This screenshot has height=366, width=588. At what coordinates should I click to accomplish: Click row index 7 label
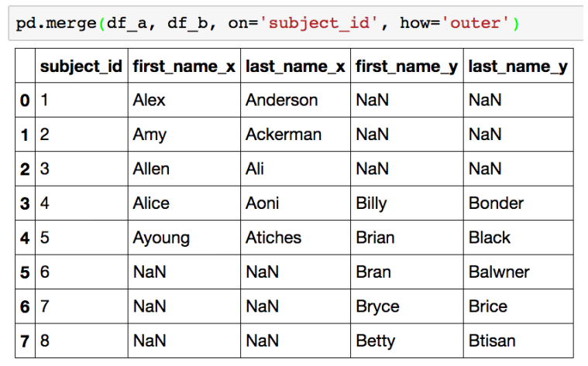coord(25,340)
